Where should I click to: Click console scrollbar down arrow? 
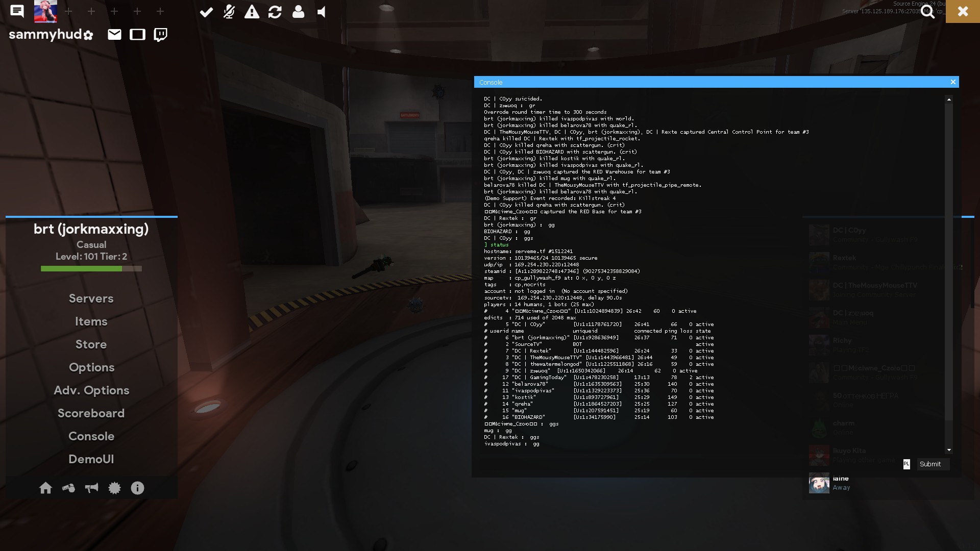click(949, 450)
